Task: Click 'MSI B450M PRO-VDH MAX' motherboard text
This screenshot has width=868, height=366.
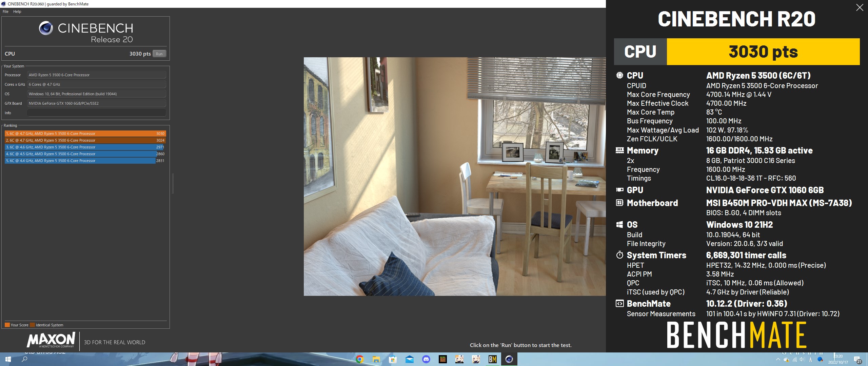Action: coord(779,203)
